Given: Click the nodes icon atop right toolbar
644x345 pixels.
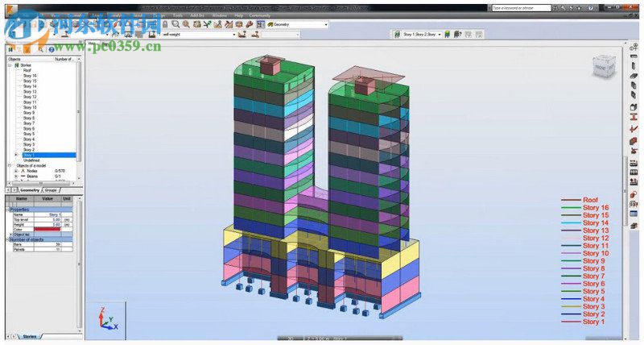Looking at the screenshot, I should [x=634, y=48].
